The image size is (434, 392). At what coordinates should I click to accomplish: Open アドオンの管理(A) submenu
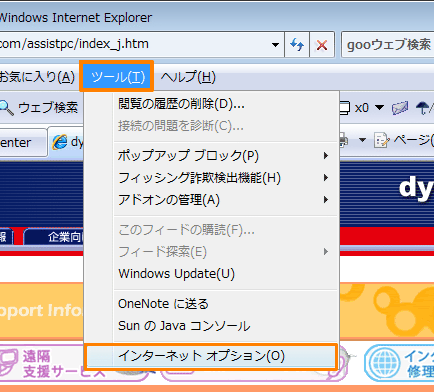pos(211,200)
